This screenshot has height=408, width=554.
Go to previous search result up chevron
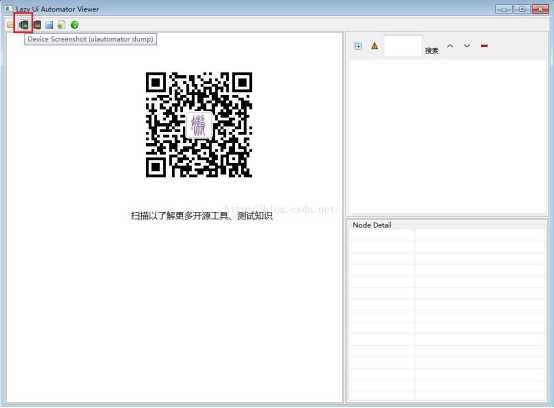pyautogui.click(x=450, y=46)
